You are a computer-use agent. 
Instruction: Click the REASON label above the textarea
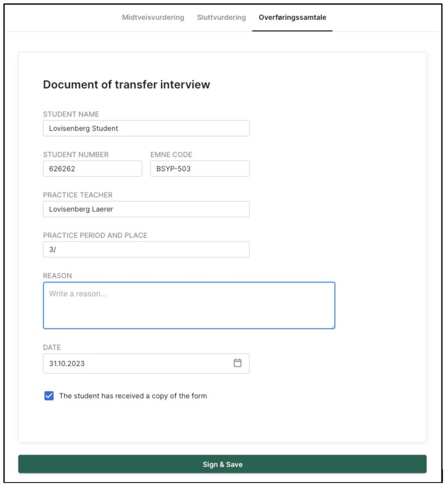click(58, 276)
